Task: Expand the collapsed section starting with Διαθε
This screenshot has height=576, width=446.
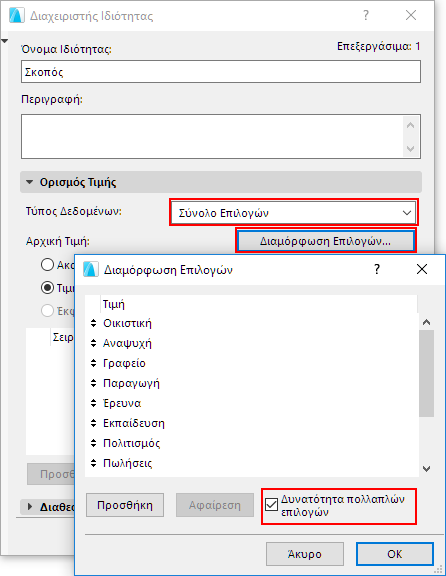Action: coord(30,507)
